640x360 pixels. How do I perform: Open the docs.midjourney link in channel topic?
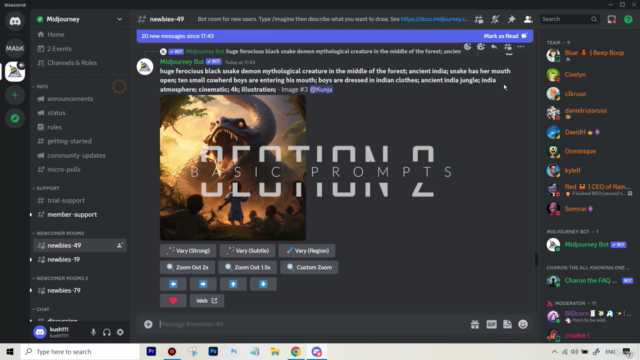point(434,19)
